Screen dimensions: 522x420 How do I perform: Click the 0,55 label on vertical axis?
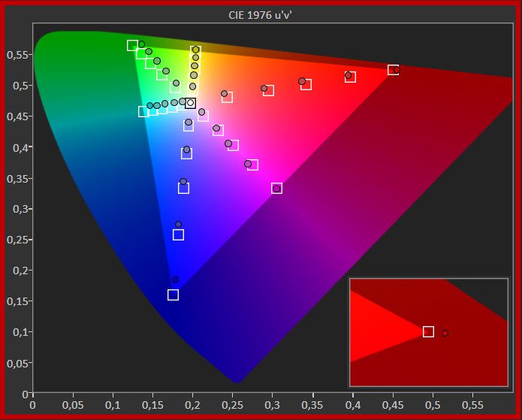[x=17, y=55]
